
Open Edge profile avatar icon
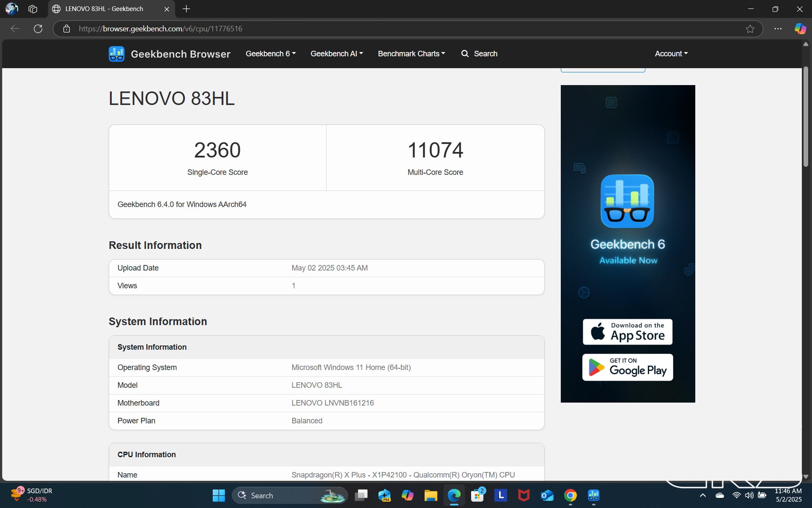[x=12, y=8]
